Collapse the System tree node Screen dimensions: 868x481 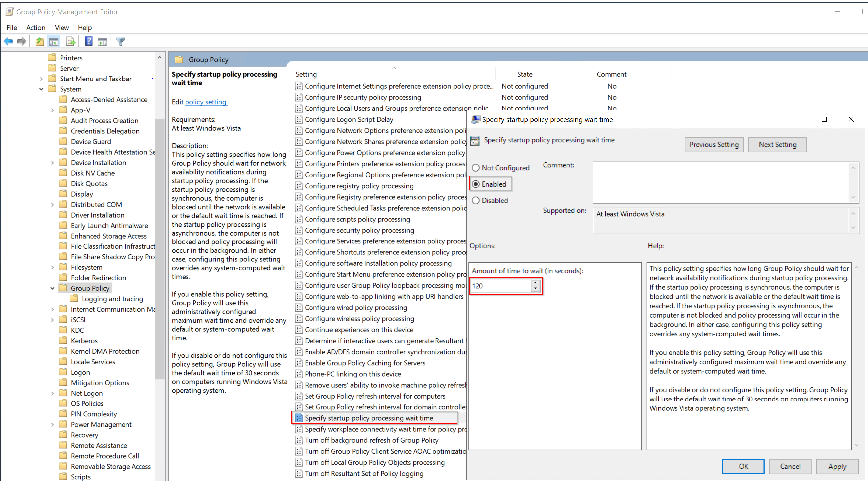tap(42, 89)
